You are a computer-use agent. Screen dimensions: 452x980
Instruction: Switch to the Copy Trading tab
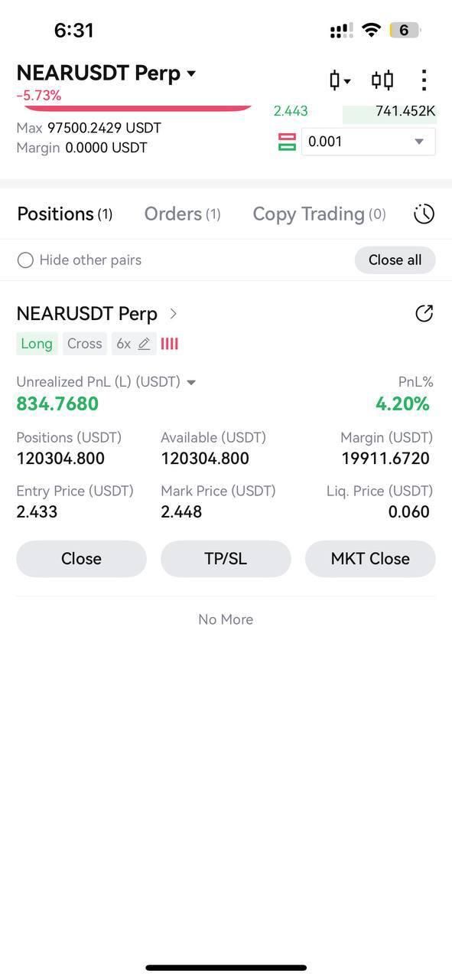click(319, 214)
